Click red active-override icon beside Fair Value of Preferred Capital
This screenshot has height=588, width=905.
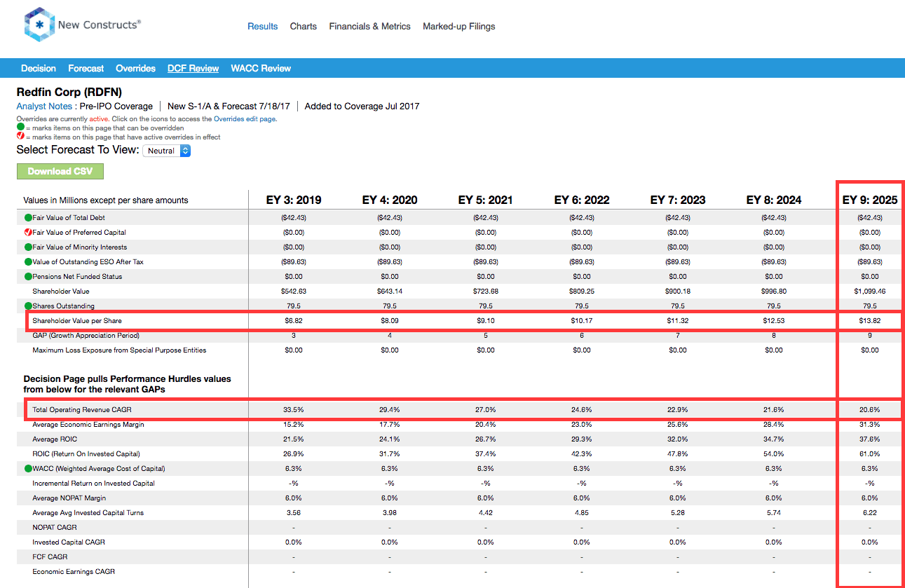(x=28, y=232)
